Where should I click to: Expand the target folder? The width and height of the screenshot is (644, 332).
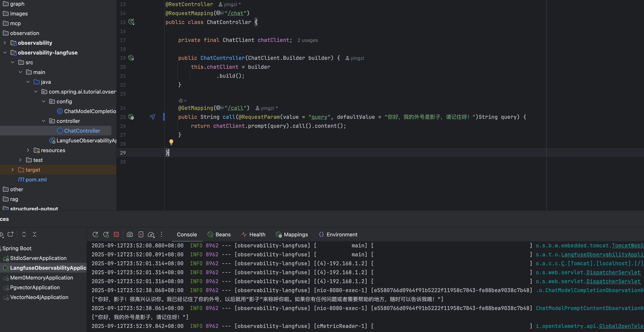click(x=12, y=170)
